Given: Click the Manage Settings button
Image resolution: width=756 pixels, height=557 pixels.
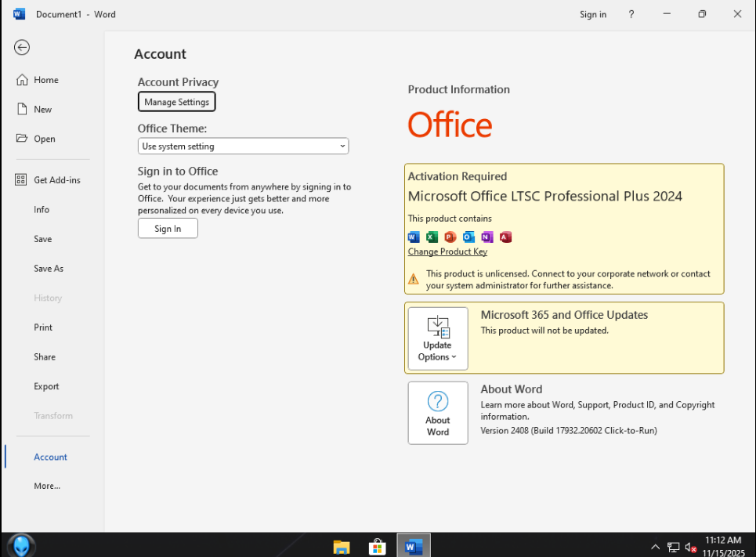Looking at the screenshot, I should pyautogui.click(x=176, y=102).
